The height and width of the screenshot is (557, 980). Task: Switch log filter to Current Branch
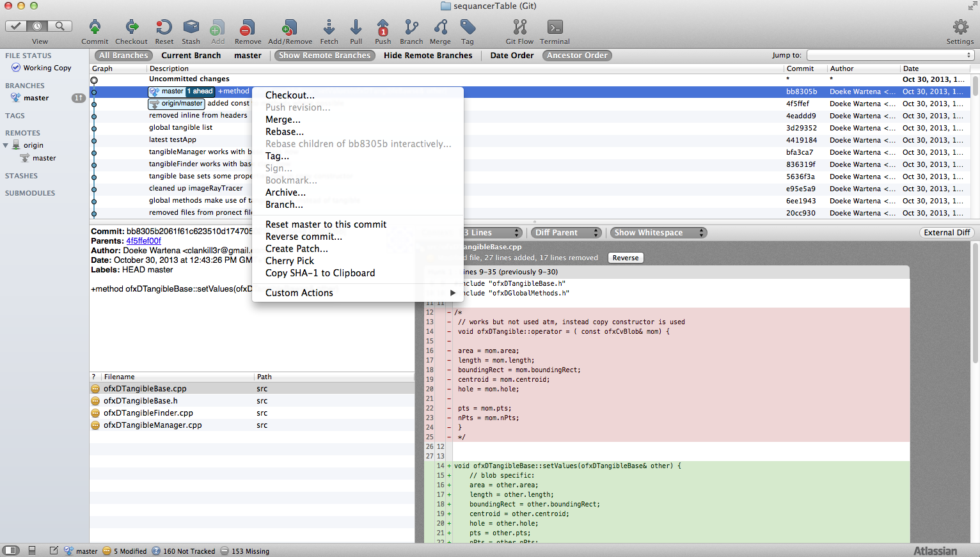pyautogui.click(x=191, y=55)
